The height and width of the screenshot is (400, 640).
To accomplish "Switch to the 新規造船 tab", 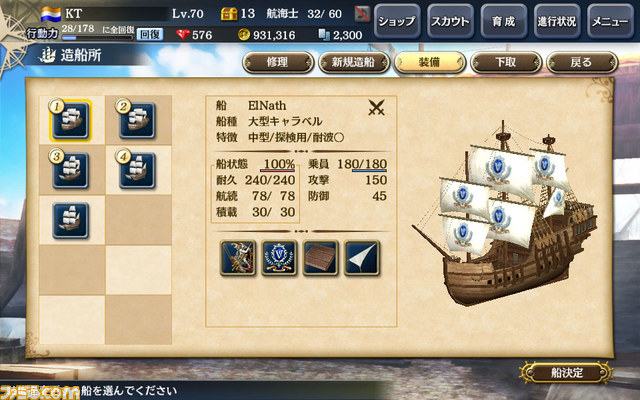I will pos(353,62).
